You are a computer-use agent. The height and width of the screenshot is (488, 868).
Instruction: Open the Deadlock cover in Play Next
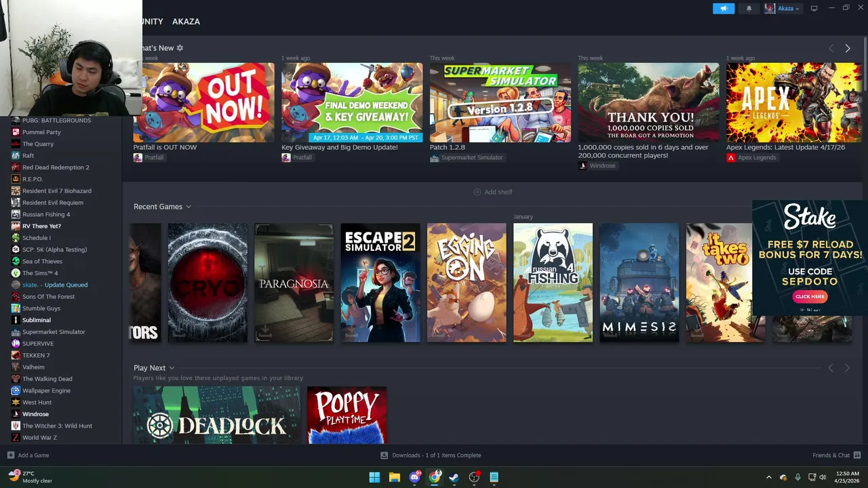(x=216, y=415)
